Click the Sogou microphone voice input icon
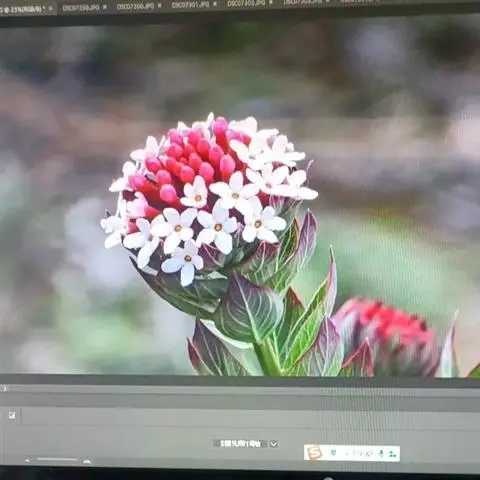 [x=381, y=453]
